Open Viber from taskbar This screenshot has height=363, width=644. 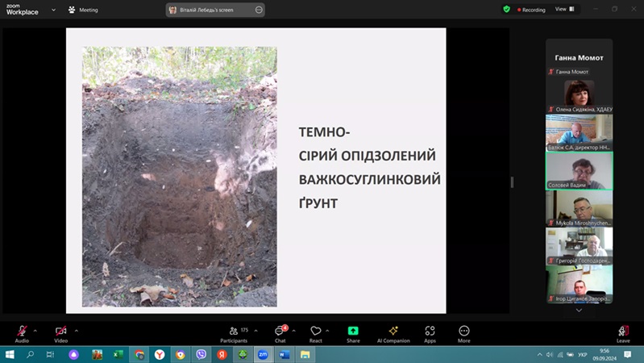pyautogui.click(x=201, y=354)
